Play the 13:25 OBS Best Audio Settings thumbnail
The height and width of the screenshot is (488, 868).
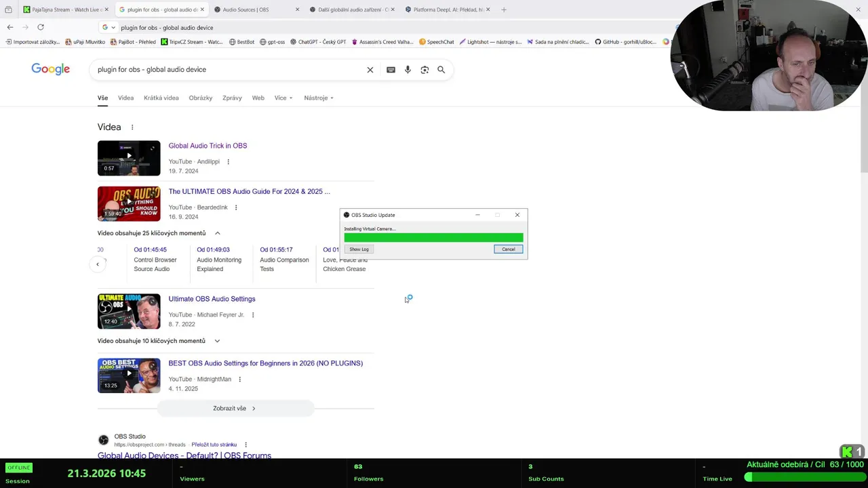(129, 375)
